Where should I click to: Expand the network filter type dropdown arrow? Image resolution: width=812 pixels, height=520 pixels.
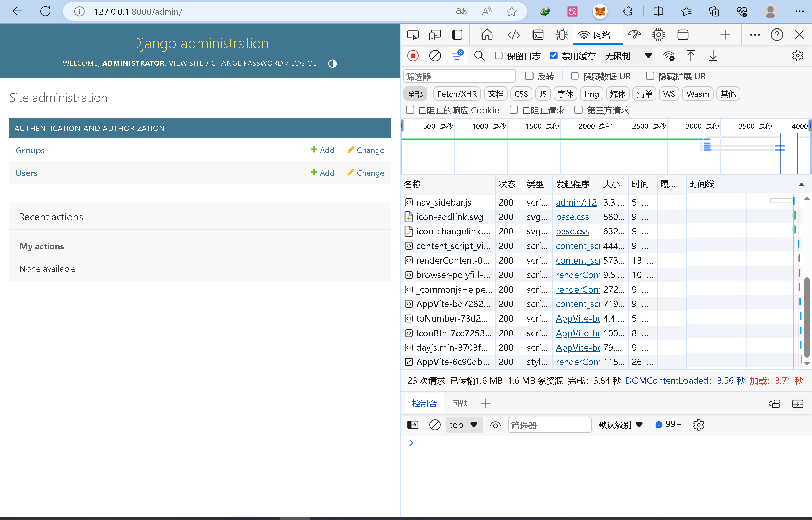649,56
